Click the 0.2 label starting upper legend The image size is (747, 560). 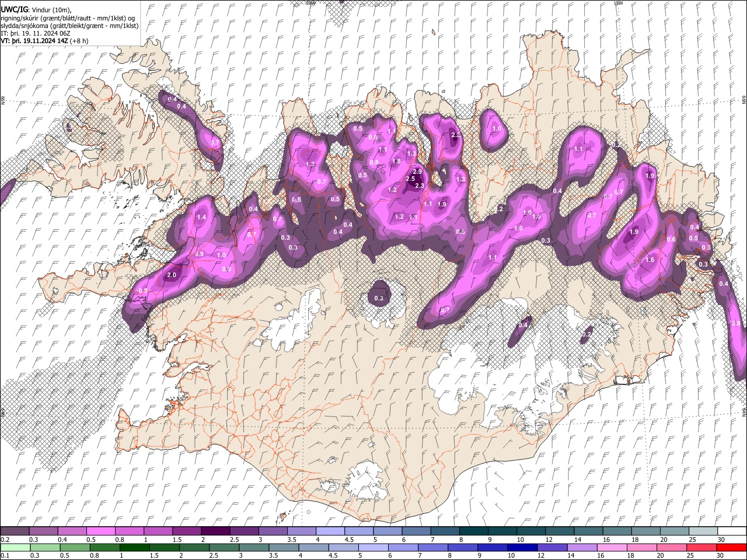click(5, 540)
